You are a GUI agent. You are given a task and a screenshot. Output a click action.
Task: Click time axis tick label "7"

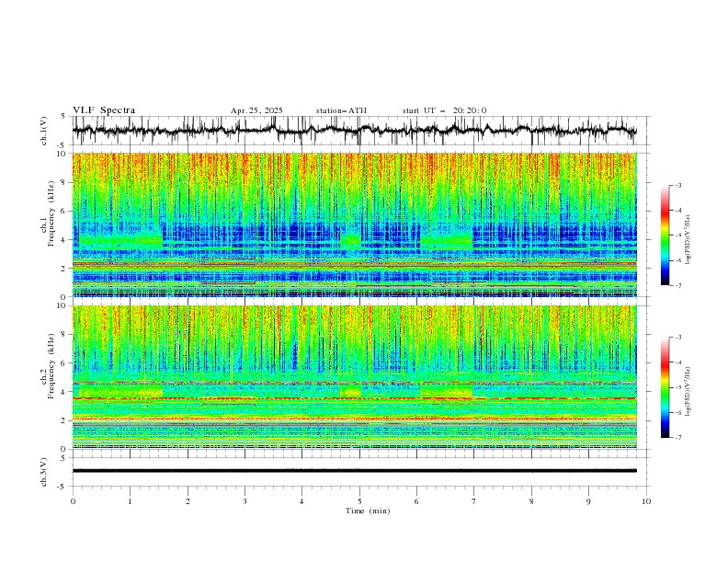point(474,501)
